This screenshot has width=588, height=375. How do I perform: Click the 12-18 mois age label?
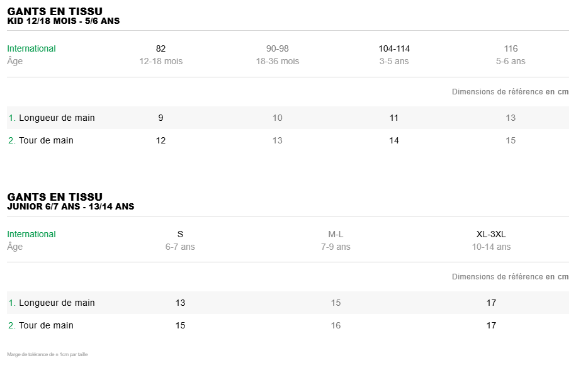[161, 61]
